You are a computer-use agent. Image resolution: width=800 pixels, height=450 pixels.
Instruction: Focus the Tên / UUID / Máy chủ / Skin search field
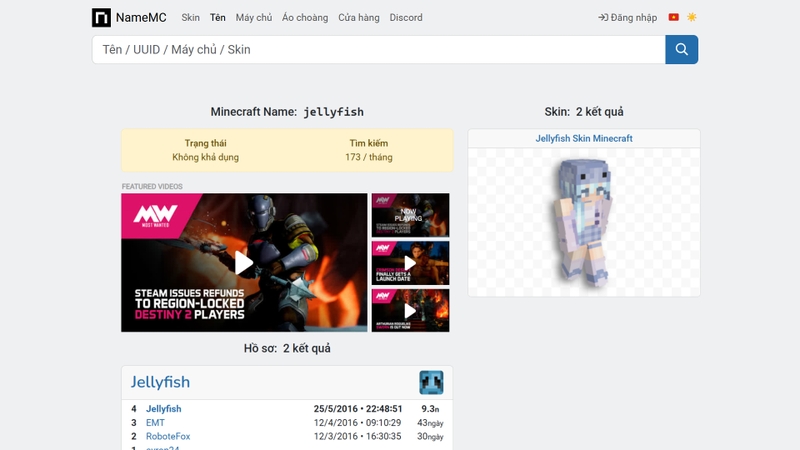tap(379, 49)
